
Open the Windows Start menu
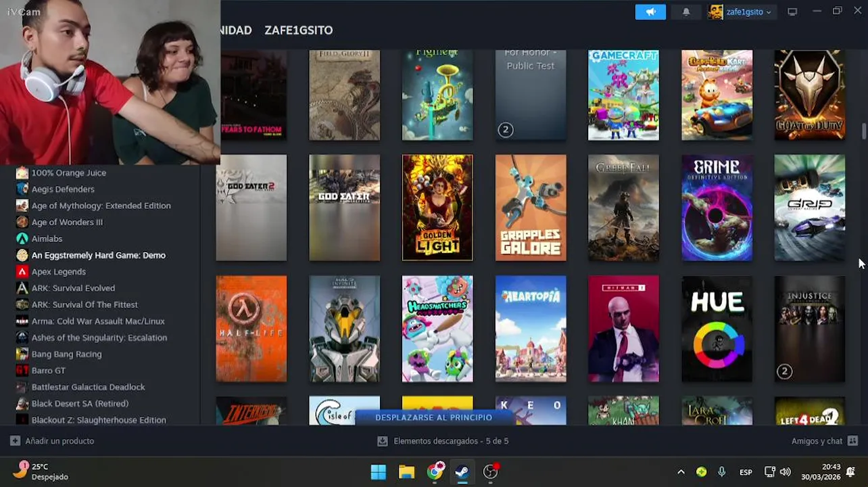pyautogui.click(x=379, y=471)
